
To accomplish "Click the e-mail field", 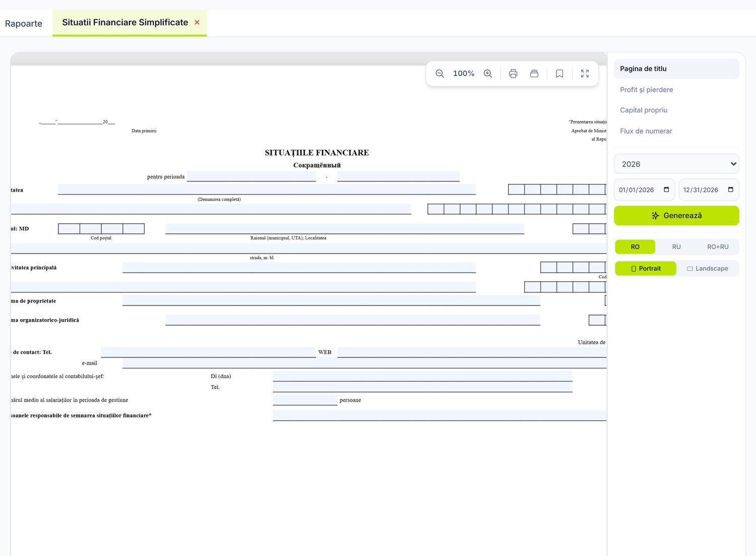I will tap(364, 363).
